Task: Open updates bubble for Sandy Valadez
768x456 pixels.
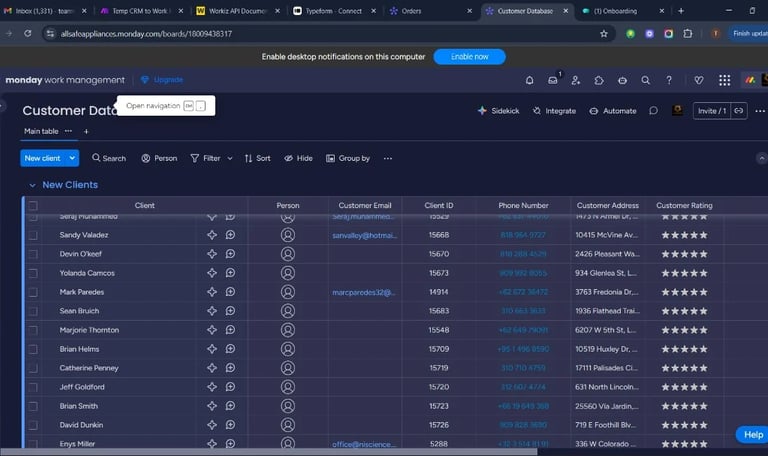Action: tap(230, 235)
